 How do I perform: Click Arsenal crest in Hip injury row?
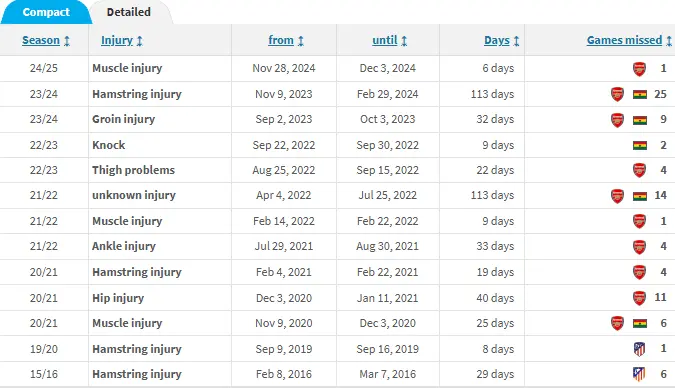pos(639,298)
